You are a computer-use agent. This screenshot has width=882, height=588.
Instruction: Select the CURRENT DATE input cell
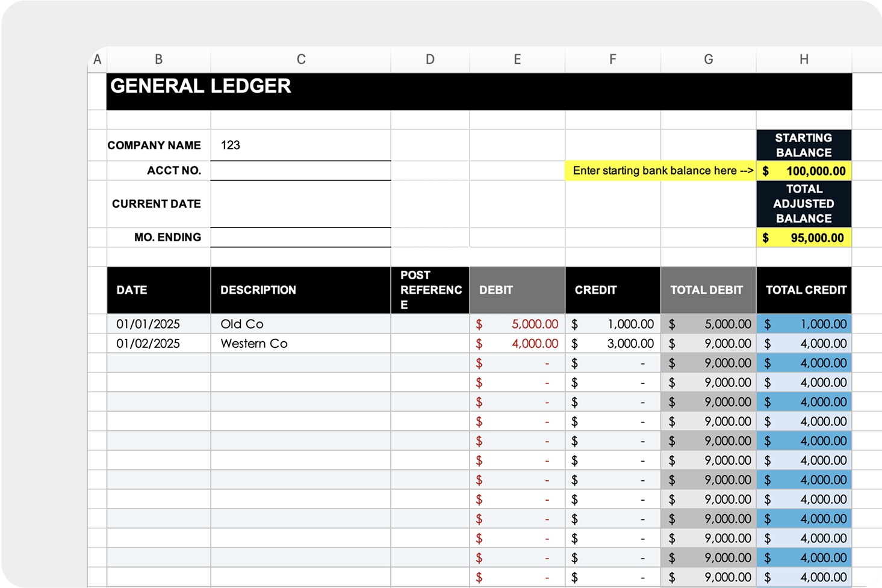(300, 204)
